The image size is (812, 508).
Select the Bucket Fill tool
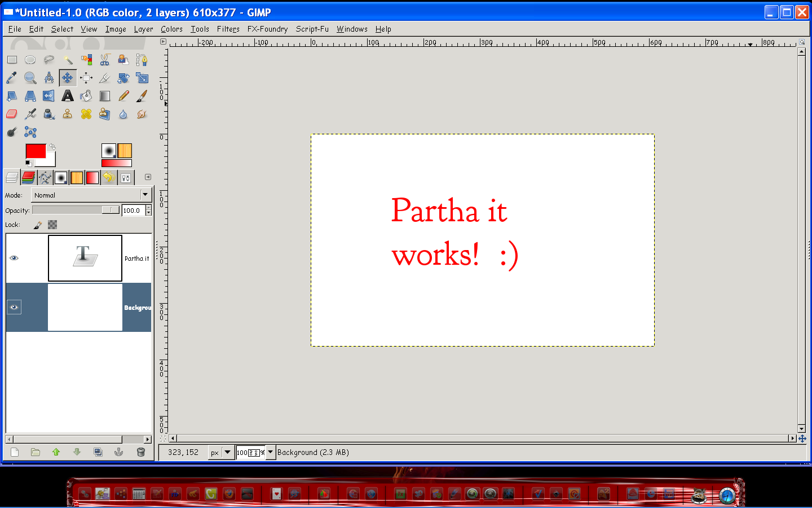pyautogui.click(x=86, y=96)
